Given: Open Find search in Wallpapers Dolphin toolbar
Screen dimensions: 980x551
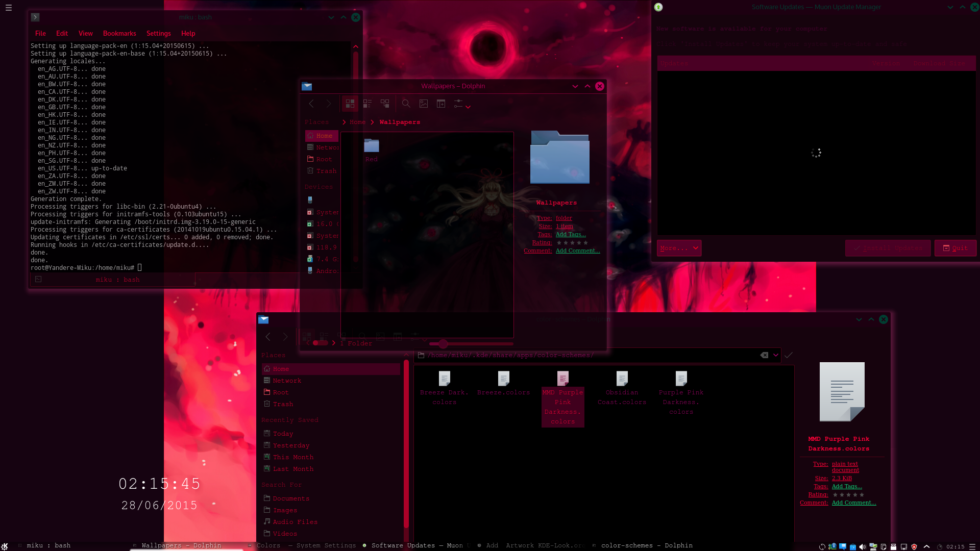Looking at the screenshot, I should (406, 104).
